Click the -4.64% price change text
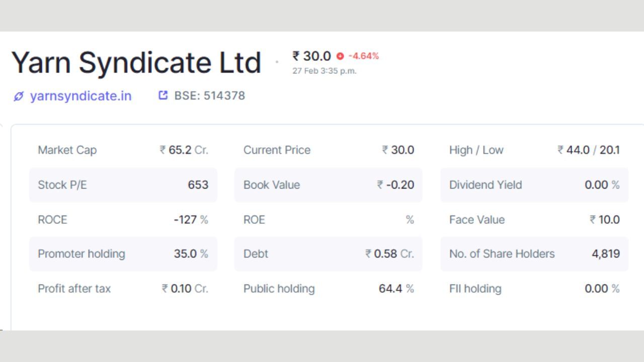Image resolution: width=644 pixels, height=362 pixels. (x=363, y=56)
